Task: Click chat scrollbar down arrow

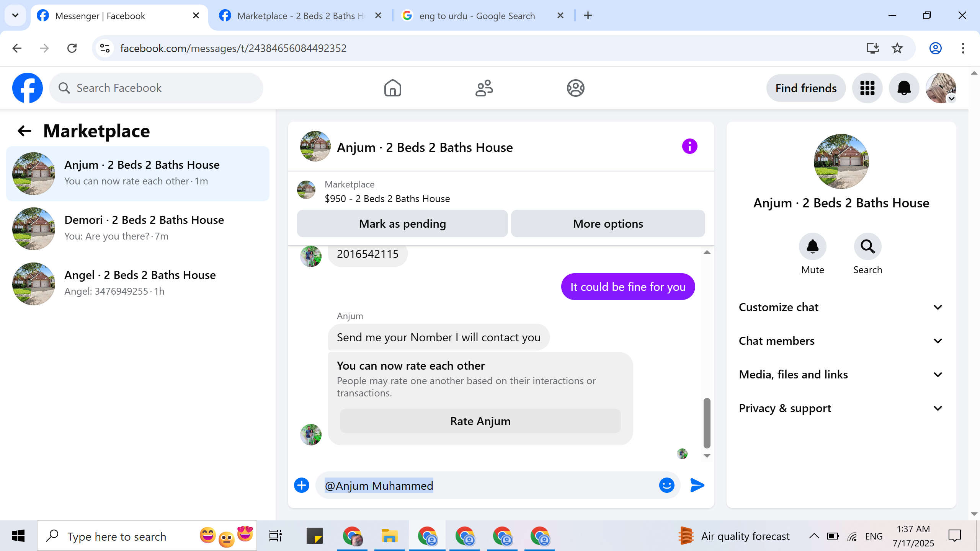Action: (x=707, y=456)
